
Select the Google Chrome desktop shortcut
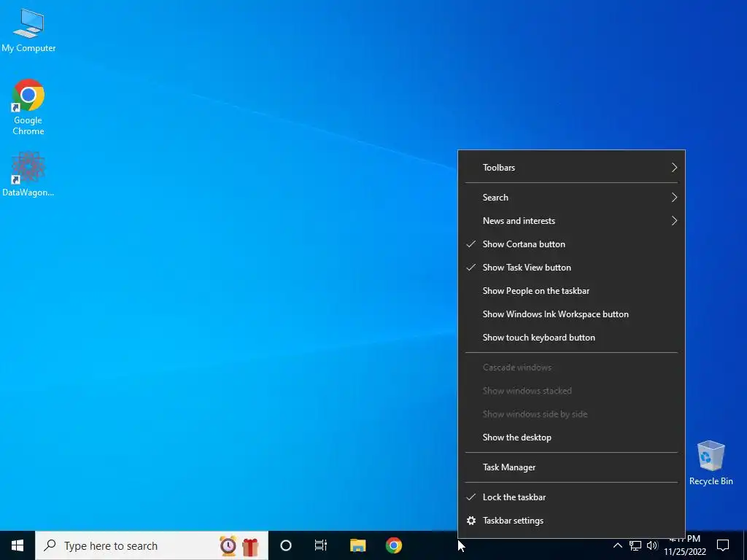pos(28,107)
